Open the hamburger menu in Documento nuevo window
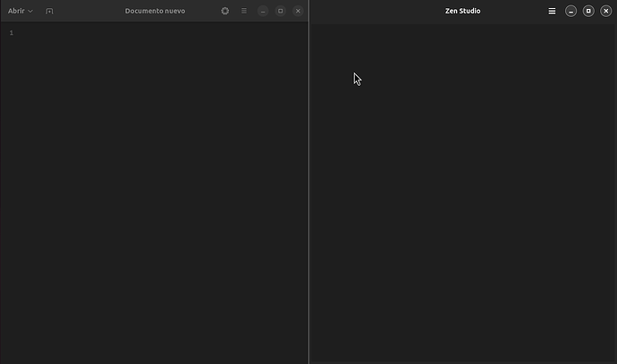This screenshot has height=364, width=617. 244,11
